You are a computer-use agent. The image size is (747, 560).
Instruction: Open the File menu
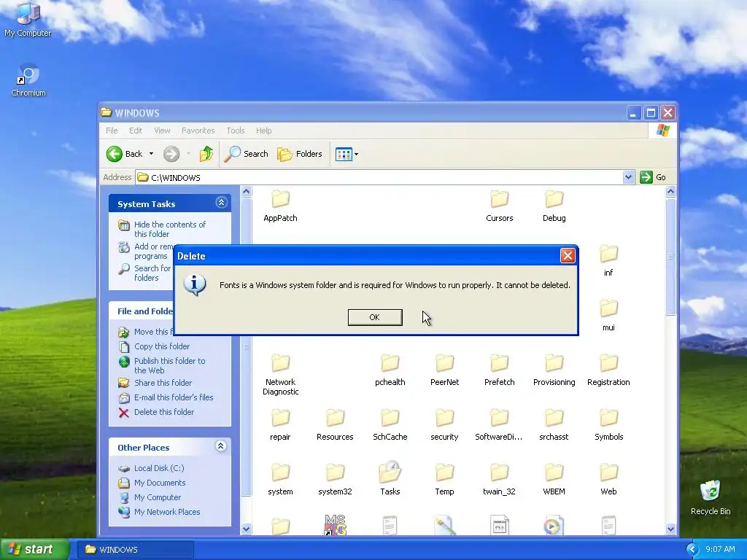pyautogui.click(x=112, y=131)
